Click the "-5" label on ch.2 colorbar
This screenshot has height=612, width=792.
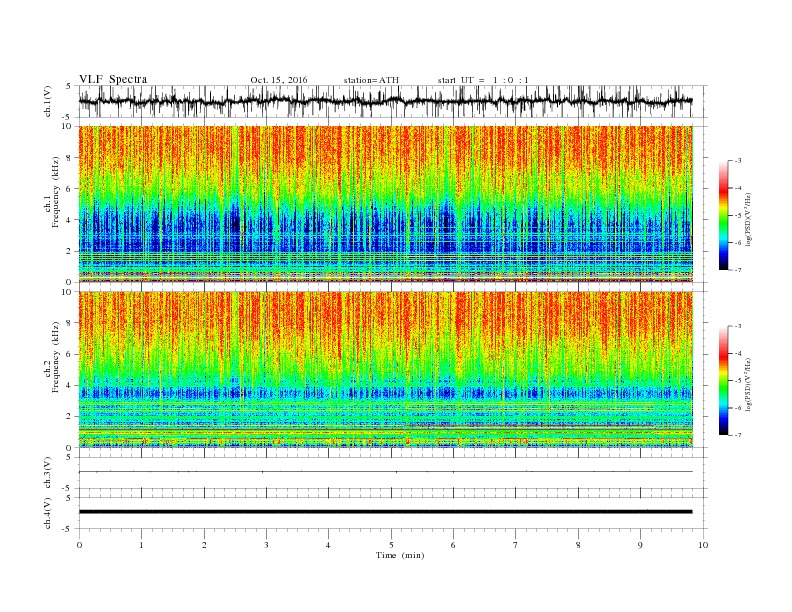click(737, 381)
